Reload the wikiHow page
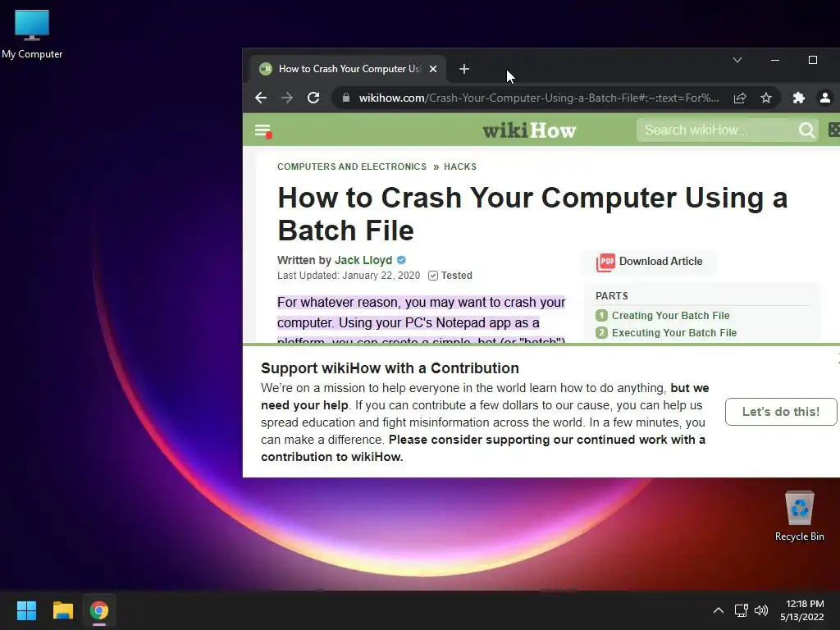This screenshot has height=630, width=840. 313,98
